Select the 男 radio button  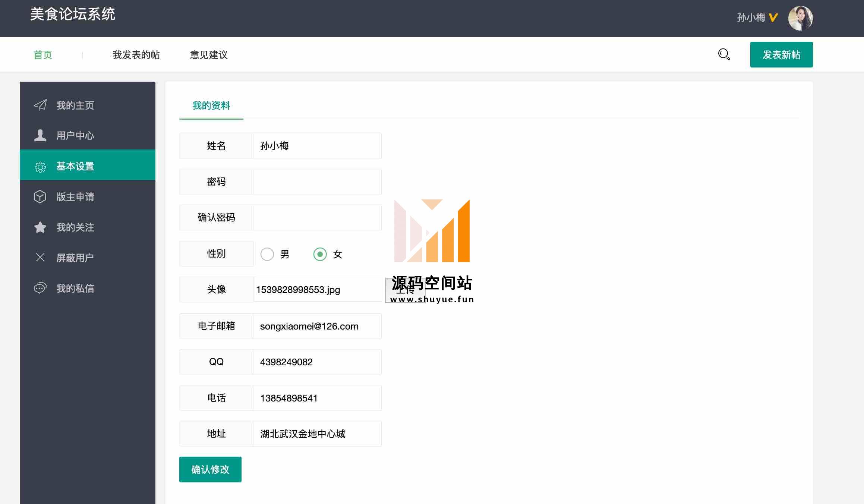click(267, 254)
